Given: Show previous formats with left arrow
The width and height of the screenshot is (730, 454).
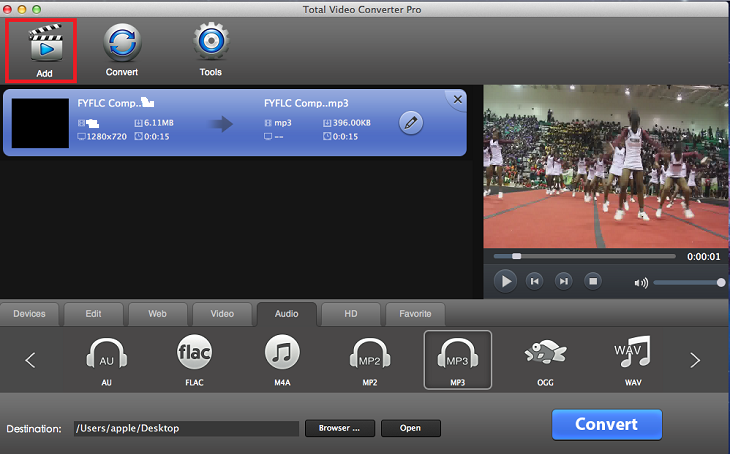Looking at the screenshot, I should [30, 360].
